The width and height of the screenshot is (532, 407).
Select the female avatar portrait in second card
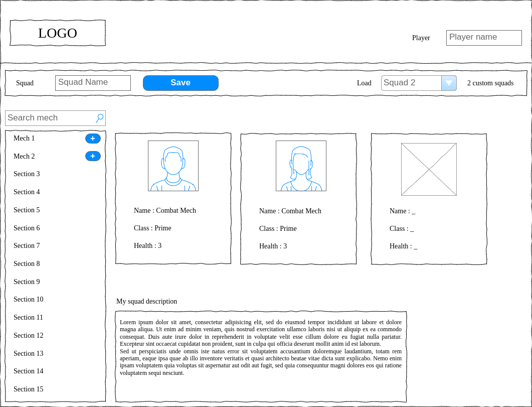(301, 166)
